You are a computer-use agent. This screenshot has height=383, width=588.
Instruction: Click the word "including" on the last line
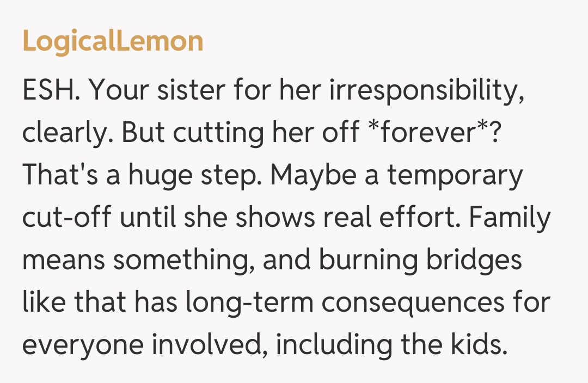point(336,345)
